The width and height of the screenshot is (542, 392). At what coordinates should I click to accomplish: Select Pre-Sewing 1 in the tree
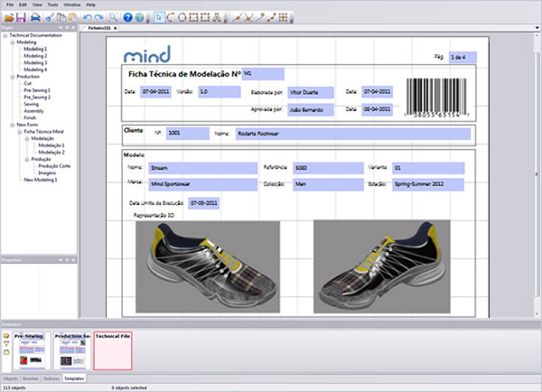pyautogui.click(x=37, y=90)
